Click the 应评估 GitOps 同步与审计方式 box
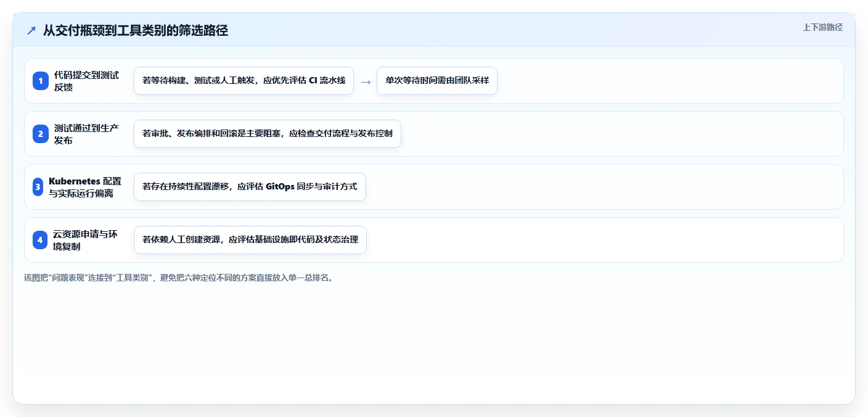 [250, 187]
